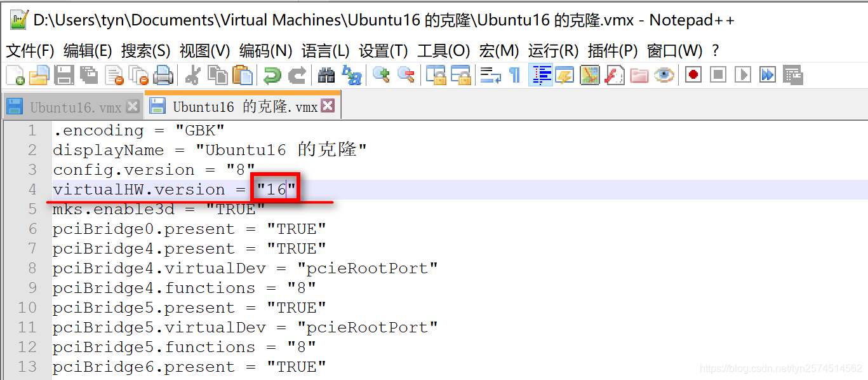Save the recorded macro icon
The image size is (868, 380).
click(x=792, y=75)
